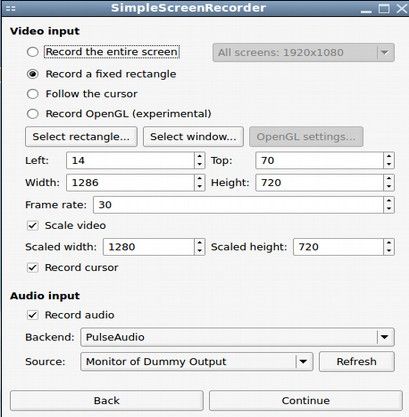Open the window menu icon in title bar
This screenshot has width=409, height=417.
coord(11,8)
